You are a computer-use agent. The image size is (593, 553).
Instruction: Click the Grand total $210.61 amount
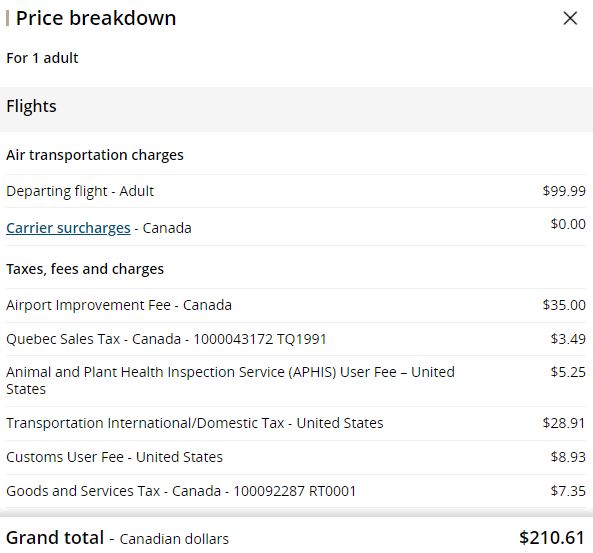552,537
